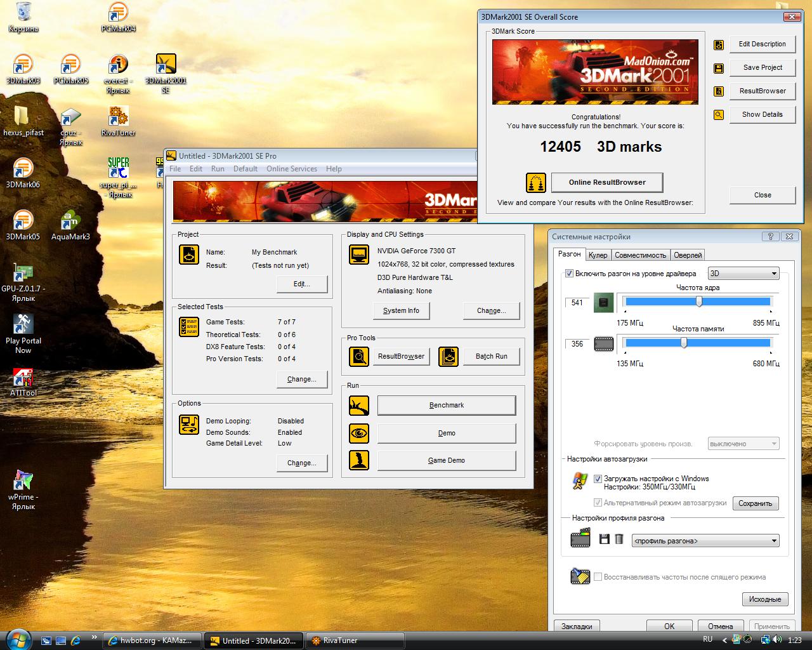Open 3DMark2001 SE desktop shortcut
This screenshot has width=812, height=650.
click(166, 74)
